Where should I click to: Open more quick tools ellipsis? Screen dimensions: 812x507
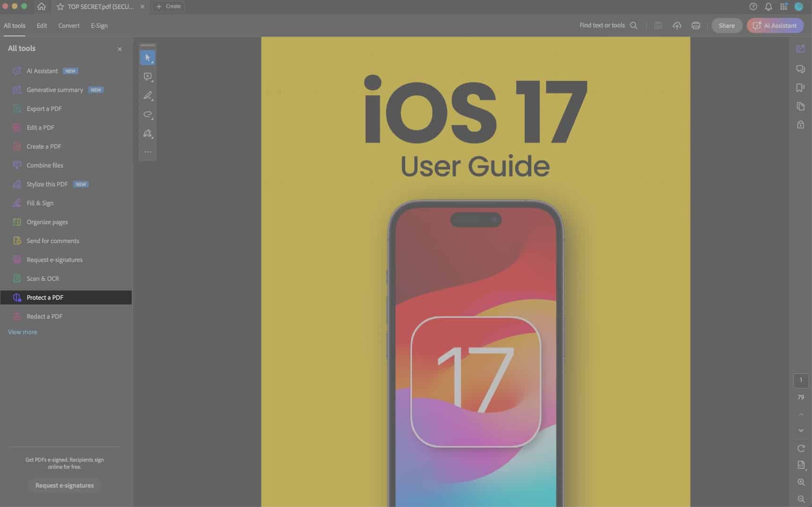click(148, 152)
